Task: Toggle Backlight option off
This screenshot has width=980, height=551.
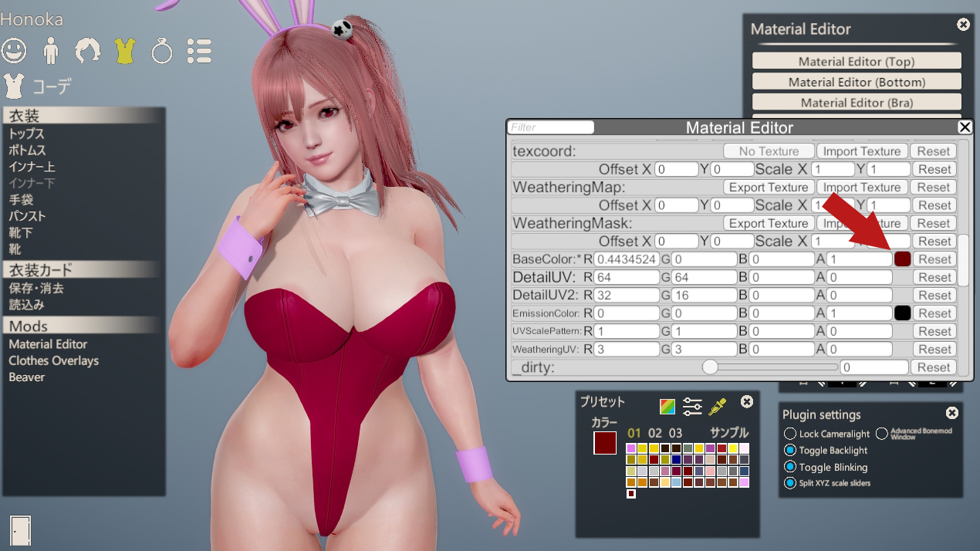Action: [790, 450]
